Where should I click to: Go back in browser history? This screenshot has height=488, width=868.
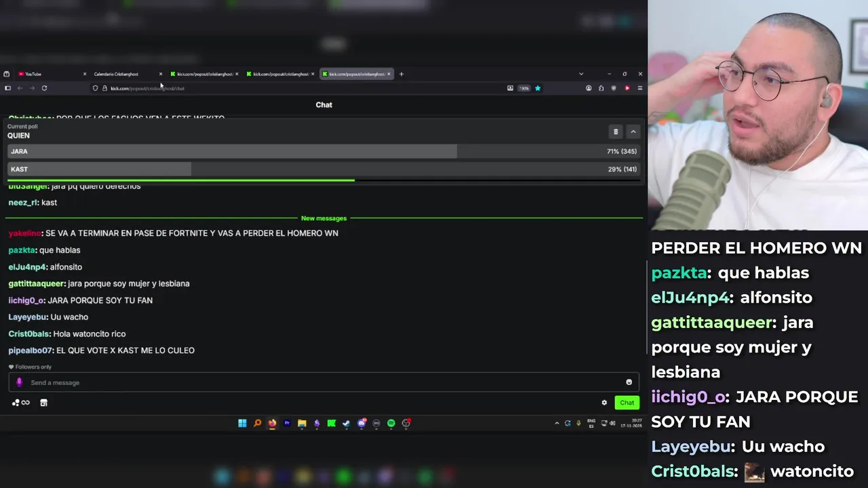tap(20, 88)
